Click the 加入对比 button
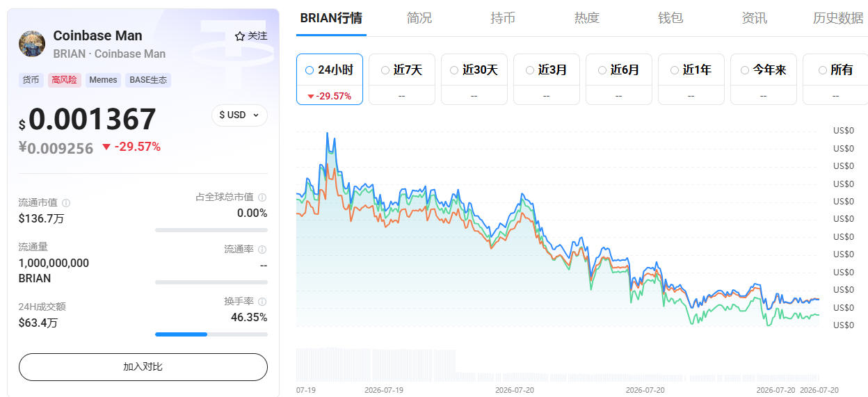Image resolution: width=868 pixels, height=397 pixels. coord(143,366)
